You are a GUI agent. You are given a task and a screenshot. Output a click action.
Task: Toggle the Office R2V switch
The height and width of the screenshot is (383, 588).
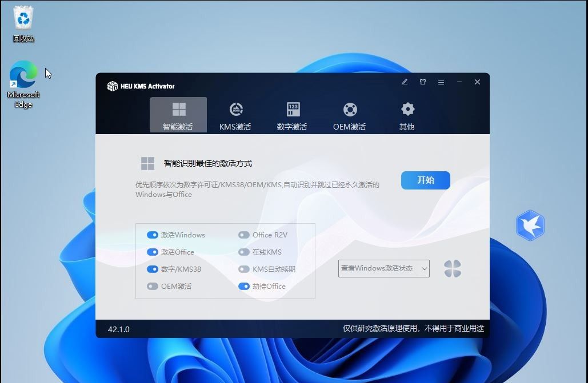pyautogui.click(x=244, y=235)
